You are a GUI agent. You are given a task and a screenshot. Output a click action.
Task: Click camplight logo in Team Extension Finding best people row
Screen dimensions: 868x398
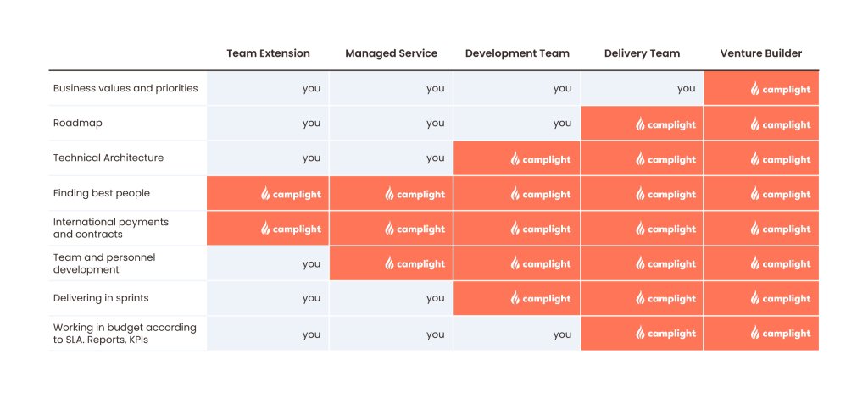point(291,194)
